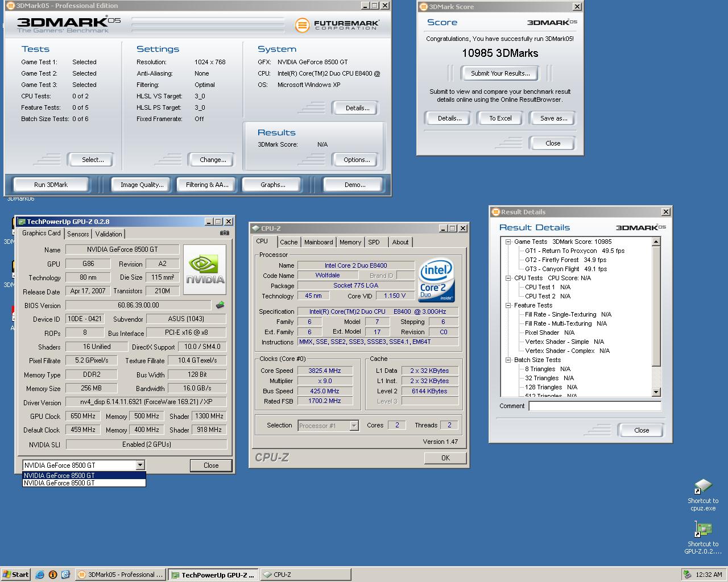Click the third quick launch icon beside 3DMark05 button
728x582 pixels.
65,575
